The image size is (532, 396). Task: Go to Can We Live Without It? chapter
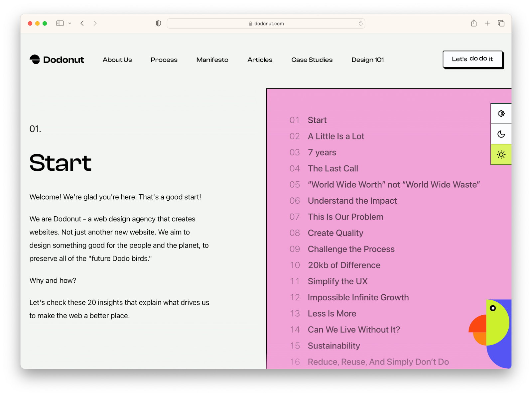coord(345,330)
